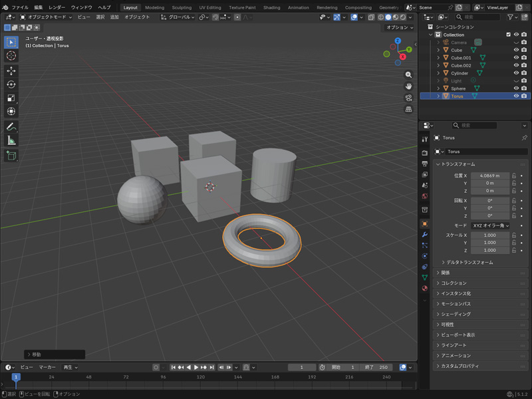This screenshot has width=532, height=399.
Task: Toggle snapping magnet in header
Action: pos(215,17)
